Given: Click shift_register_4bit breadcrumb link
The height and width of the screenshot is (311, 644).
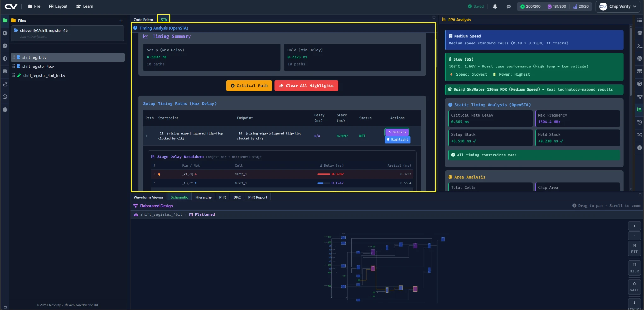Looking at the screenshot, I should (x=161, y=215).
